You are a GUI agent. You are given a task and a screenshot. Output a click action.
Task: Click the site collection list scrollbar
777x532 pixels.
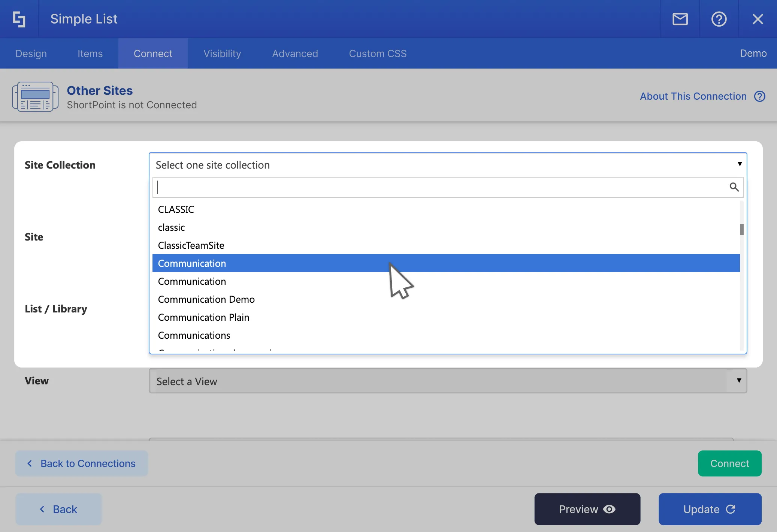[x=741, y=229]
